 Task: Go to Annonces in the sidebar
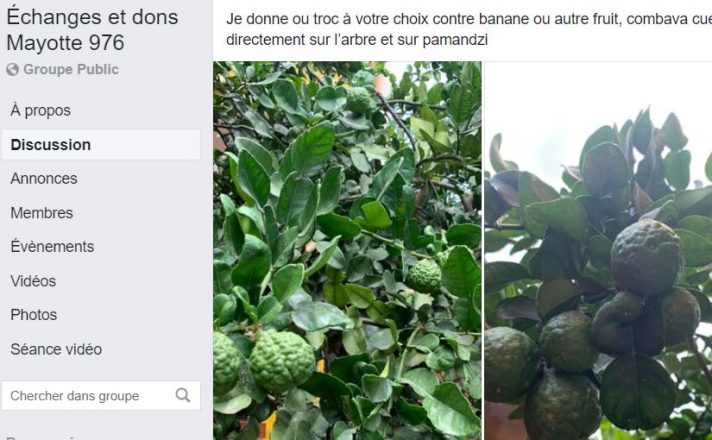point(44,178)
